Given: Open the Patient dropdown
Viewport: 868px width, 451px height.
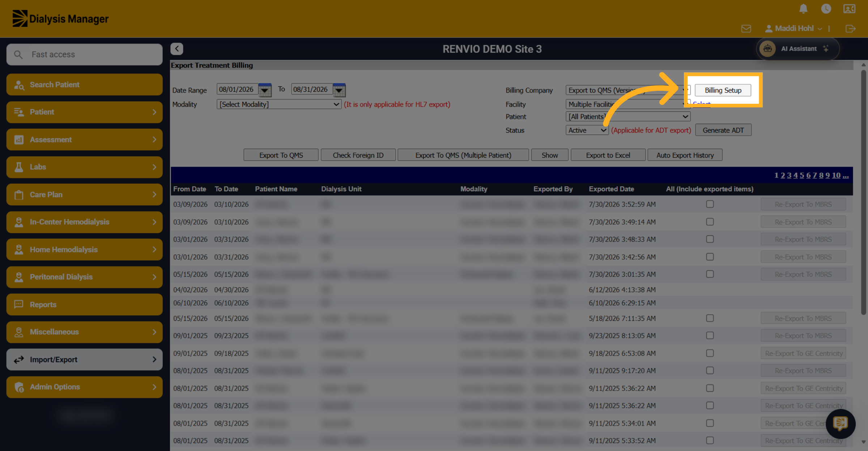Looking at the screenshot, I should coord(628,116).
